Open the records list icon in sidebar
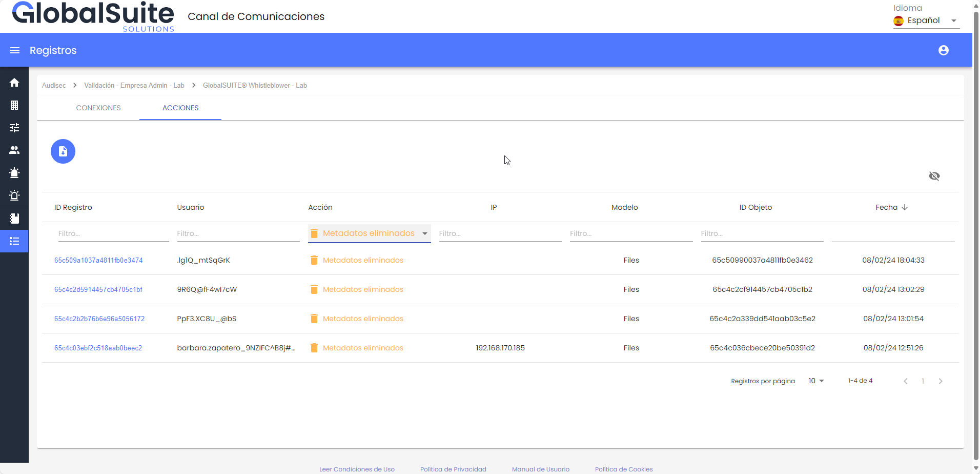The height and width of the screenshot is (474, 980). click(x=14, y=241)
